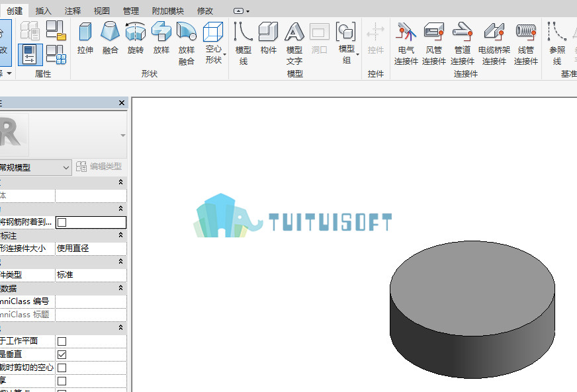Screen dimensions: 577x392
Task: Select the 模型线 model line tool
Action: click(244, 44)
